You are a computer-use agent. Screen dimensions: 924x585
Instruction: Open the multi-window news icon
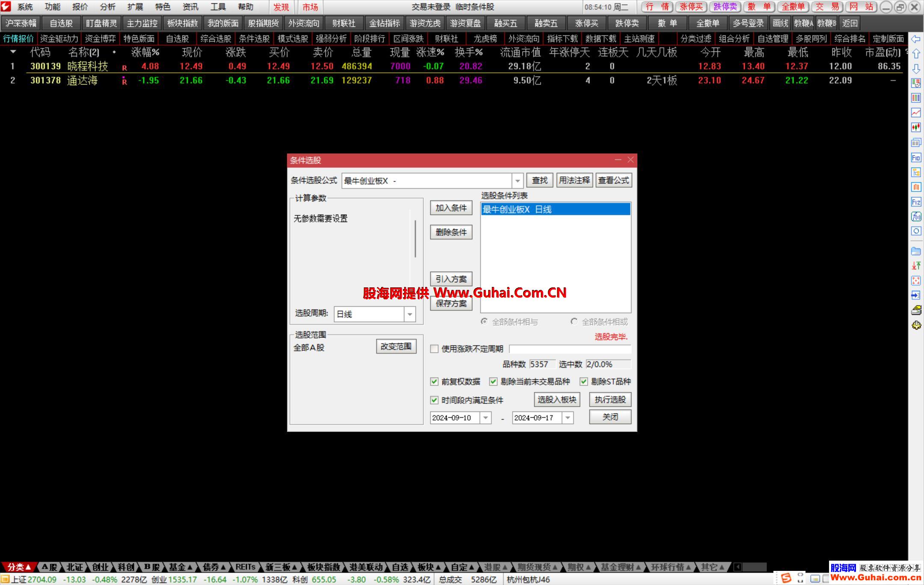tap(916, 142)
